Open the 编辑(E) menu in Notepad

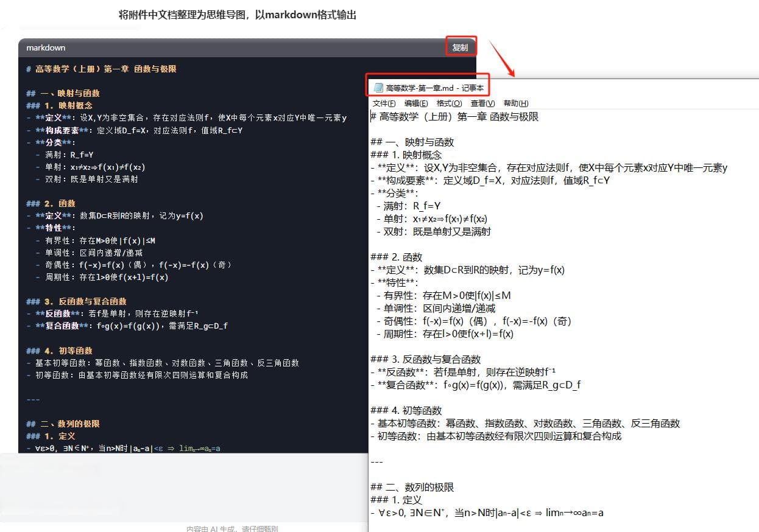415,103
